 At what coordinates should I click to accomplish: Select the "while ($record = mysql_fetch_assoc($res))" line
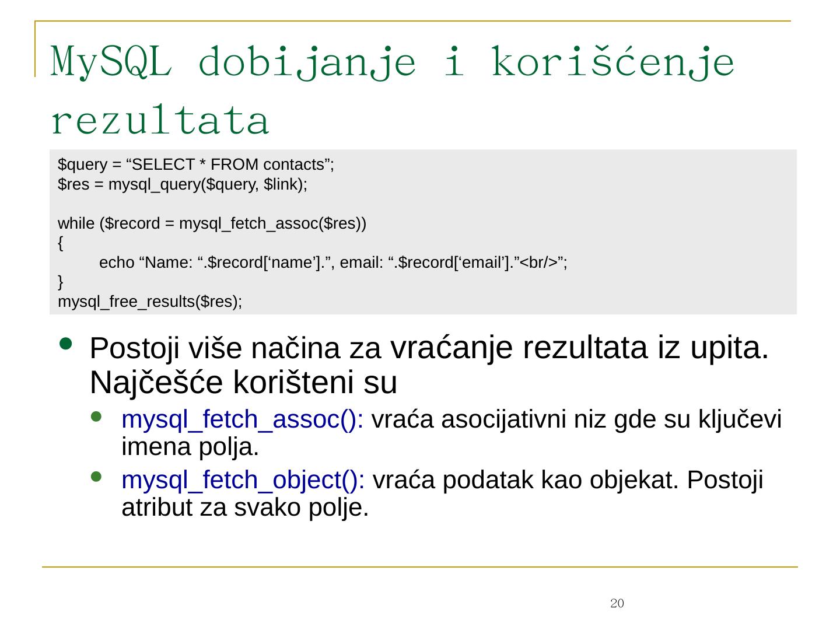(212, 224)
